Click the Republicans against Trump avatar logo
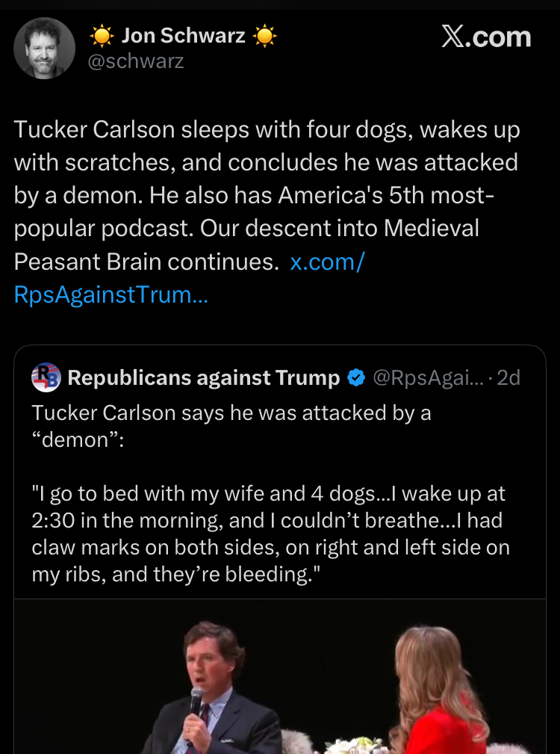The height and width of the screenshot is (754, 560). 46,377
